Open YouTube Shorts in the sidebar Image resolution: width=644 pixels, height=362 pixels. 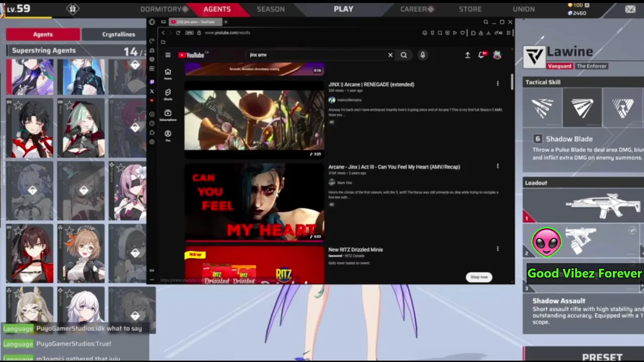coord(168,95)
